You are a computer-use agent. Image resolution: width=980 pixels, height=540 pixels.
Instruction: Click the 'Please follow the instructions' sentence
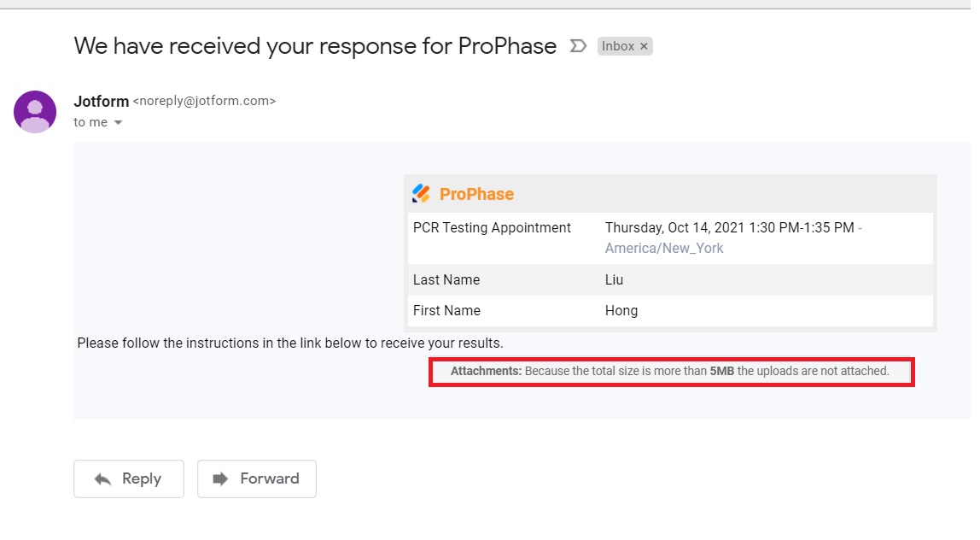[x=290, y=343]
